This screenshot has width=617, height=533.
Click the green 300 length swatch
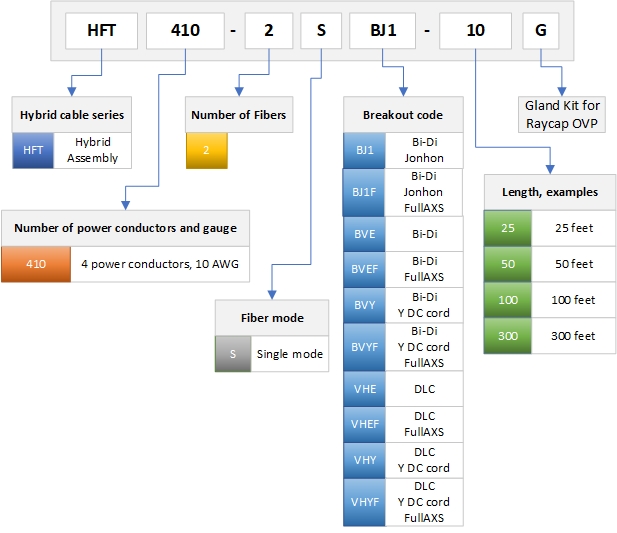click(x=508, y=336)
